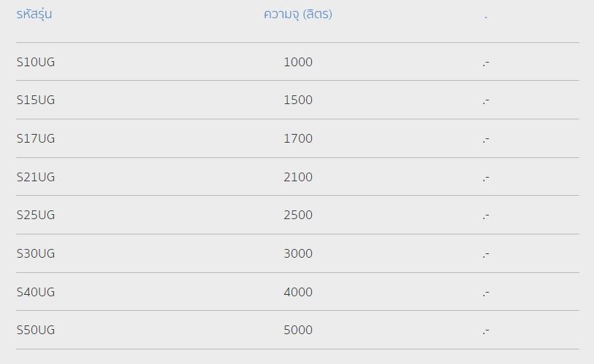Click the 1000 liter capacity value
The height and width of the screenshot is (364, 594).
298,63
